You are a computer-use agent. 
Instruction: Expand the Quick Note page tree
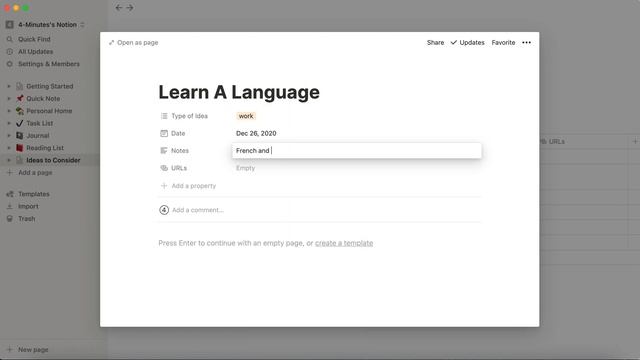(x=9, y=98)
